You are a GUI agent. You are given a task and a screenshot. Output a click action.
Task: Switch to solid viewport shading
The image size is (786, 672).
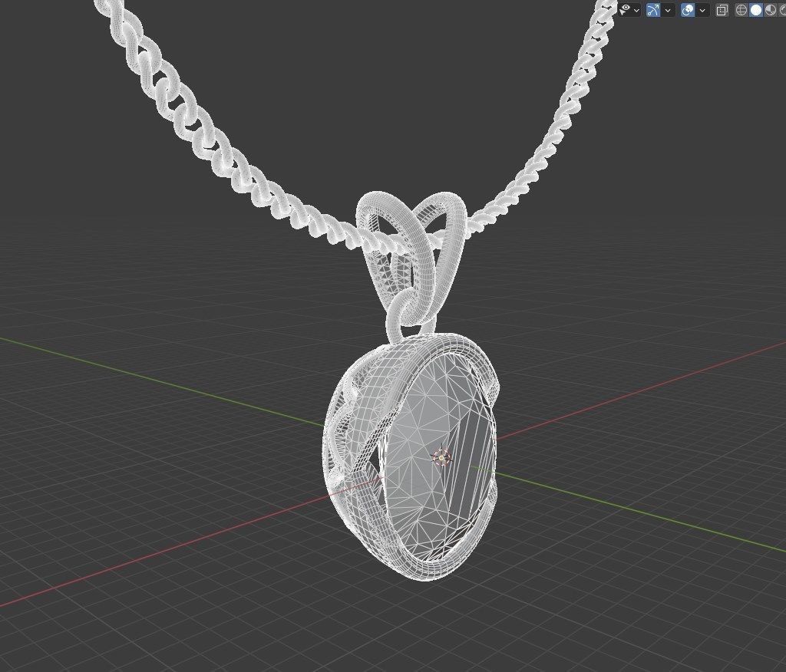pyautogui.click(x=756, y=10)
